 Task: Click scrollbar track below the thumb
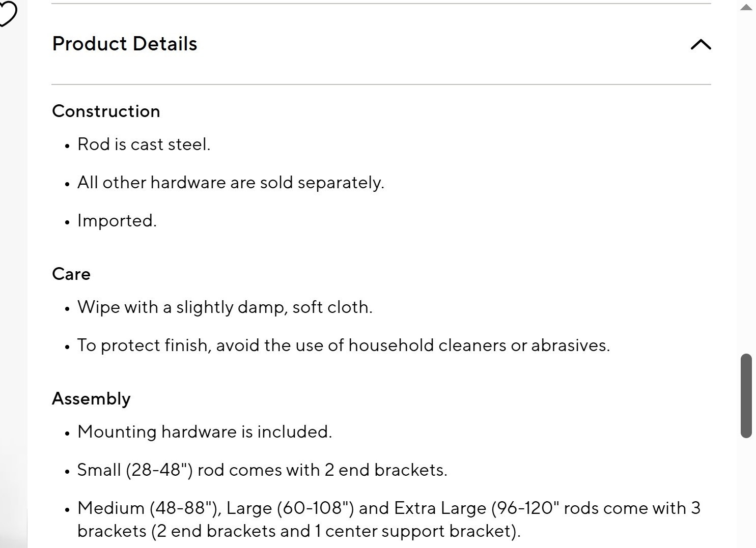tap(746, 493)
